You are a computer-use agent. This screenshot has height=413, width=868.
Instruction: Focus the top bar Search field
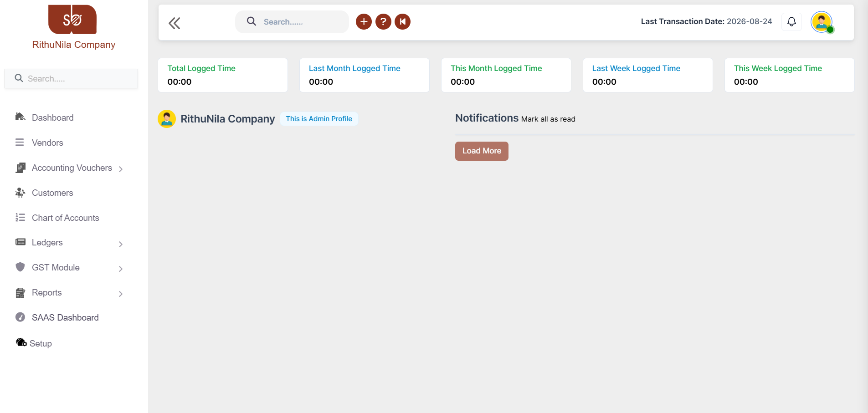pyautogui.click(x=292, y=22)
